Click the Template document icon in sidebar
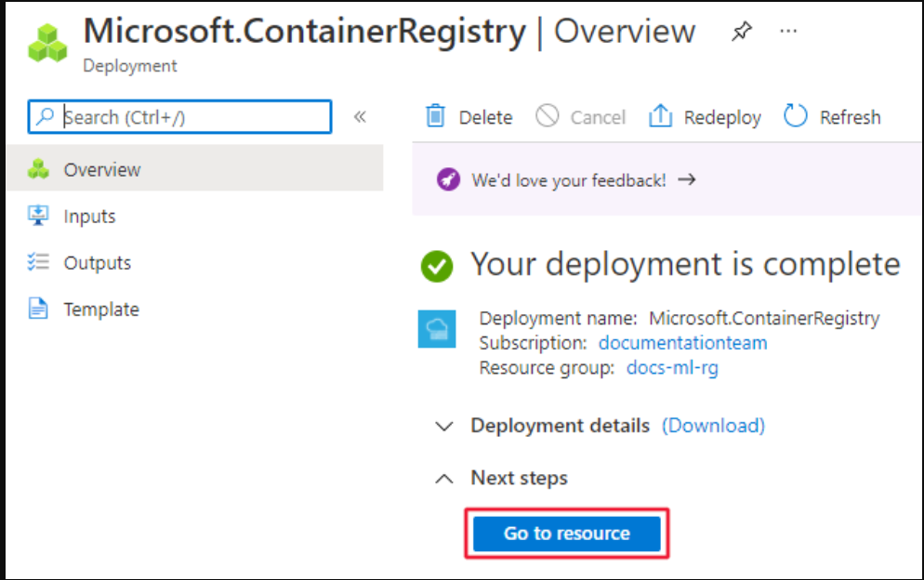This screenshot has height=580, width=924. [38, 309]
